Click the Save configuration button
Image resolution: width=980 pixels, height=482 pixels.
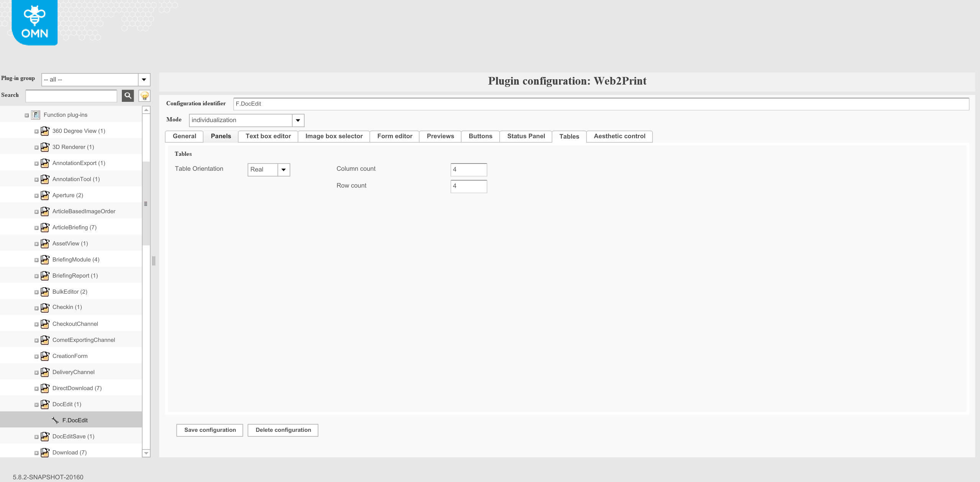point(210,430)
